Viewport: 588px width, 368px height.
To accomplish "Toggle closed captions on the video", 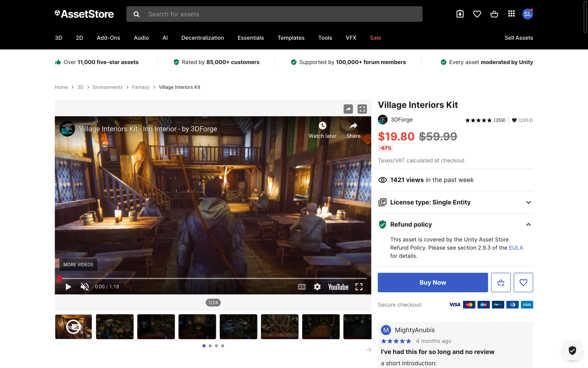I will point(302,287).
